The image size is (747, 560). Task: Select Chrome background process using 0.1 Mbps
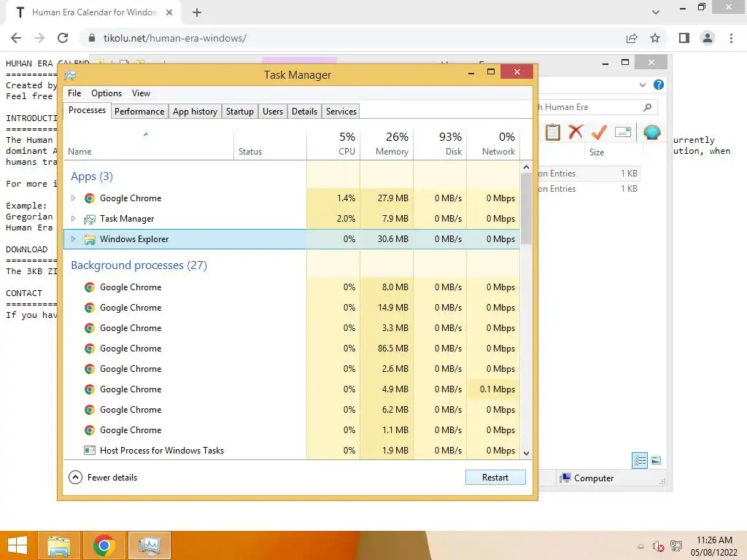point(292,389)
